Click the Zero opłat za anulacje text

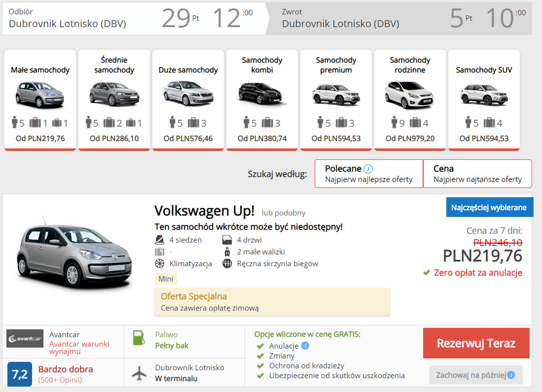478,273
